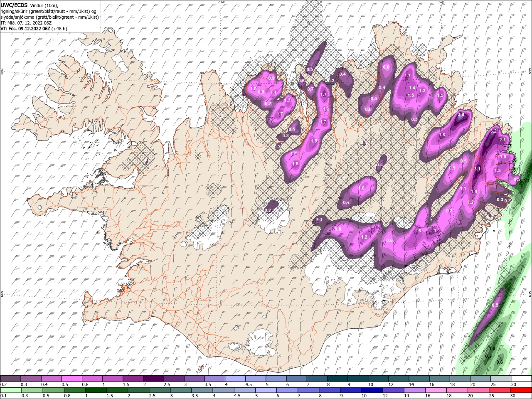The height and width of the screenshot is (399, 532).
Task: Click the 15W longitude label on the top edge
Action: (440, 2)
